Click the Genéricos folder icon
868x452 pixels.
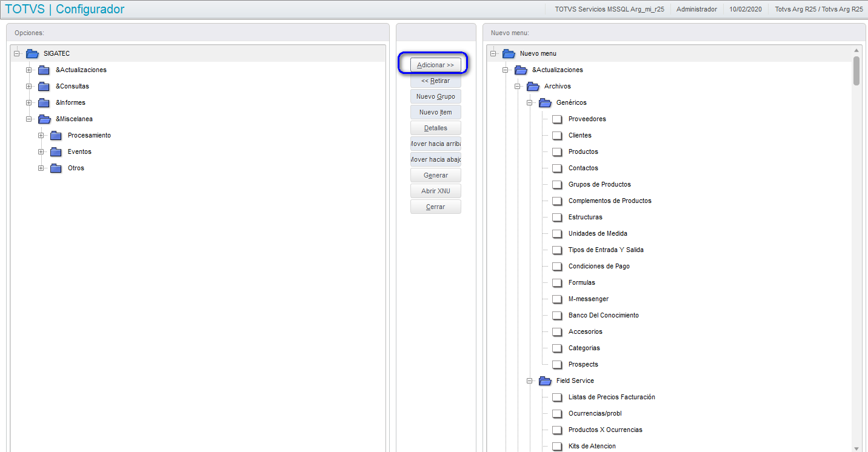(545, 103)
